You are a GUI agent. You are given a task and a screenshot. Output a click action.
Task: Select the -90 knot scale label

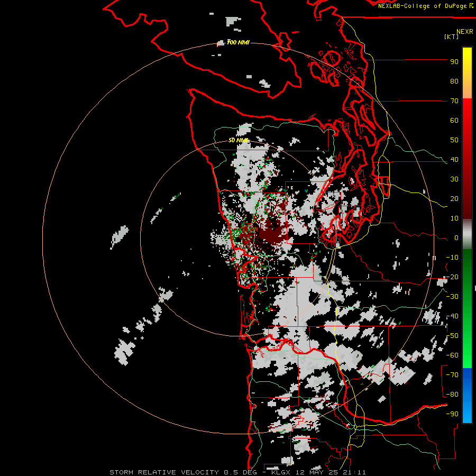pos(452,414)
